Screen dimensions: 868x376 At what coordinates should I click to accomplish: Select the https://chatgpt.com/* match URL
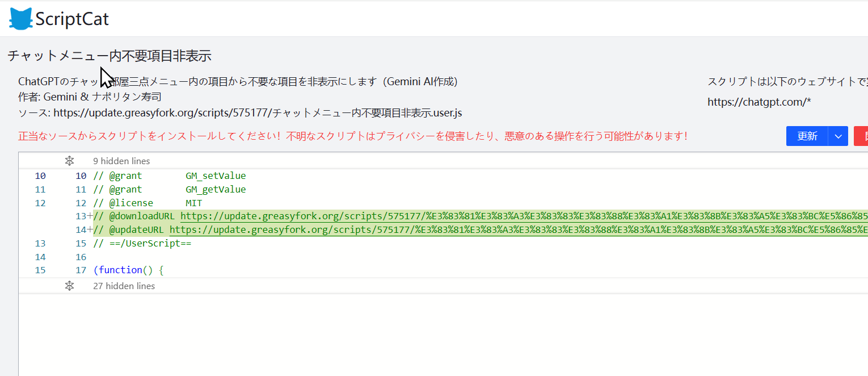[759, 102]
